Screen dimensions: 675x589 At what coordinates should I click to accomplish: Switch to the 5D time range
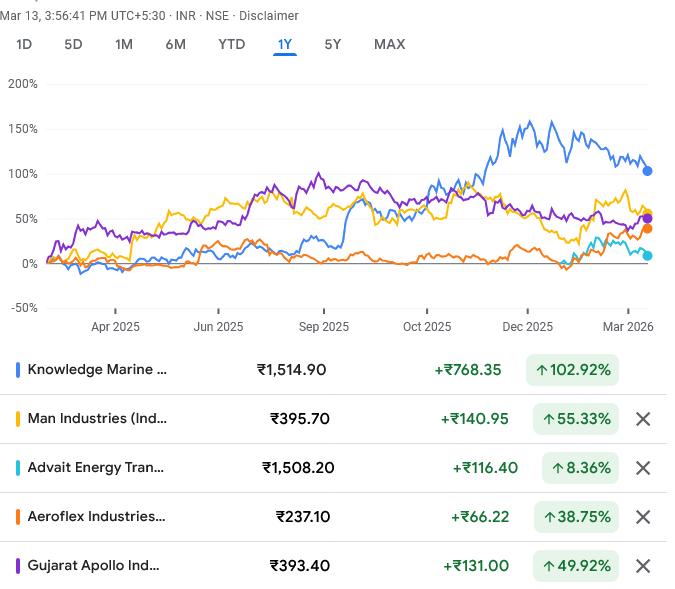[x=73, y=44]
